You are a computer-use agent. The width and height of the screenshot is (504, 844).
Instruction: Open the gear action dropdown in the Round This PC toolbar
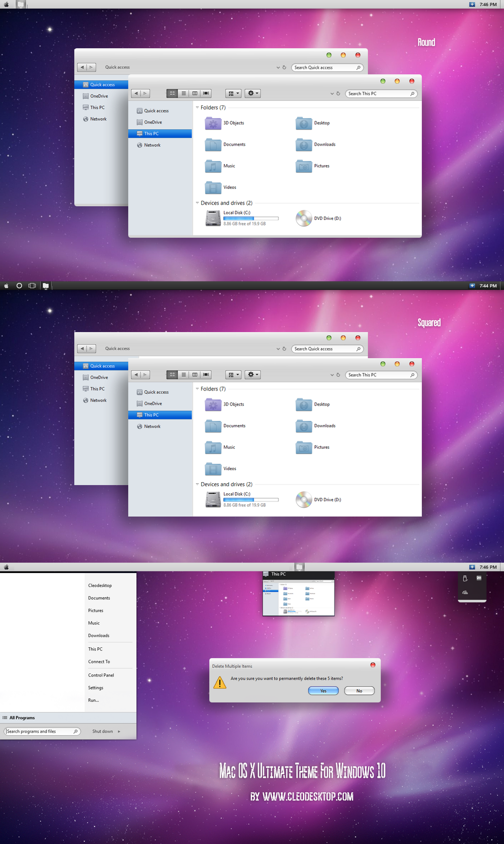[253, 93]
